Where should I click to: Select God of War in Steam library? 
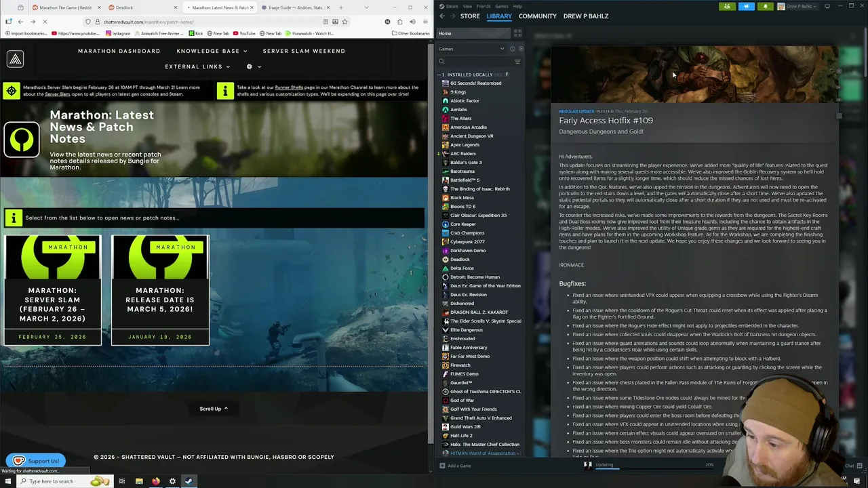pos(462,401)
